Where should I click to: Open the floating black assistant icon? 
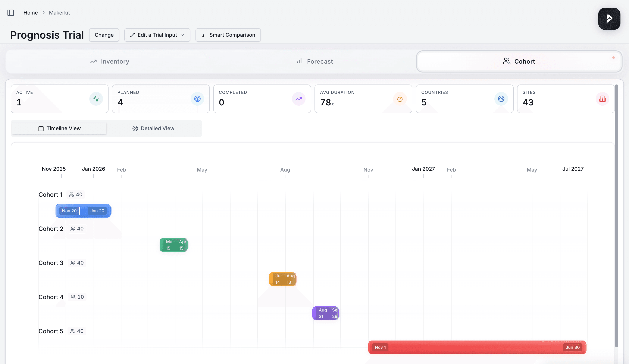pos(609,19)
